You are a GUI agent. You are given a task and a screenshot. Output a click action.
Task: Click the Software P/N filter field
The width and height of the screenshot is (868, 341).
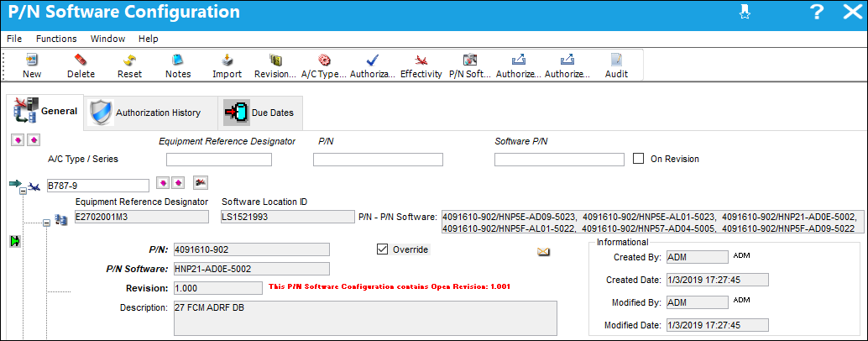pos(559,160)
